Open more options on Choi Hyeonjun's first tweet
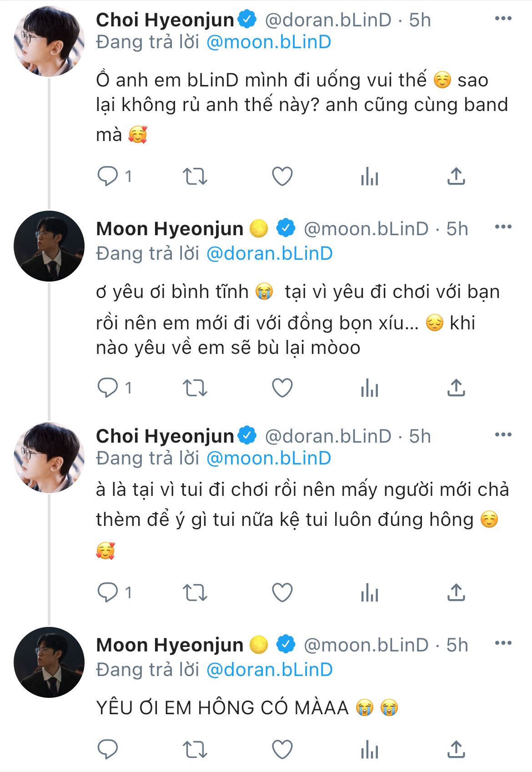 503,19
